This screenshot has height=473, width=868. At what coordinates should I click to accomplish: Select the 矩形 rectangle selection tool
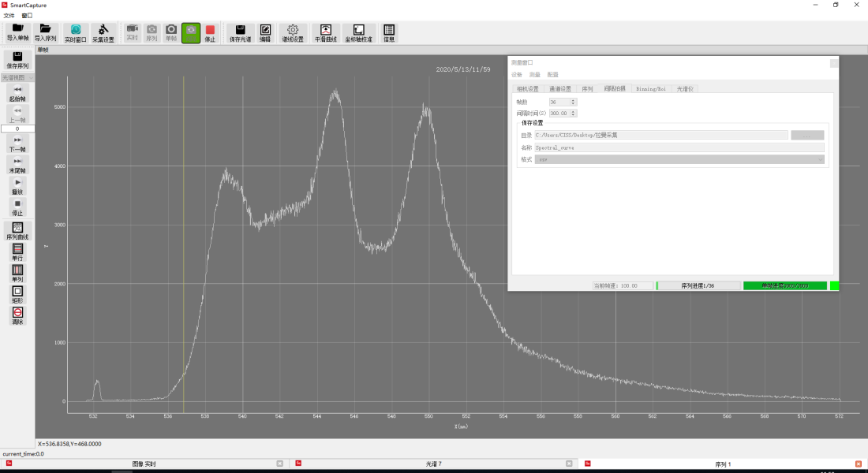point(17,294)
